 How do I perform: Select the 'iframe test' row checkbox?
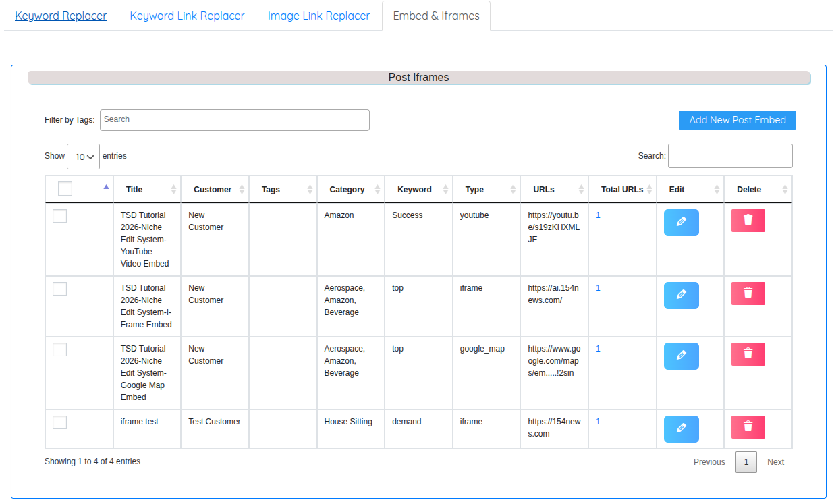[x=59, y=422]
